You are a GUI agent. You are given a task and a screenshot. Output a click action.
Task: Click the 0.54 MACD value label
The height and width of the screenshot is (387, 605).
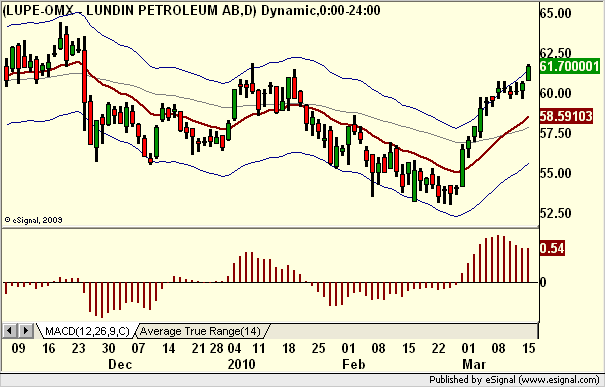tap(552, 248)
